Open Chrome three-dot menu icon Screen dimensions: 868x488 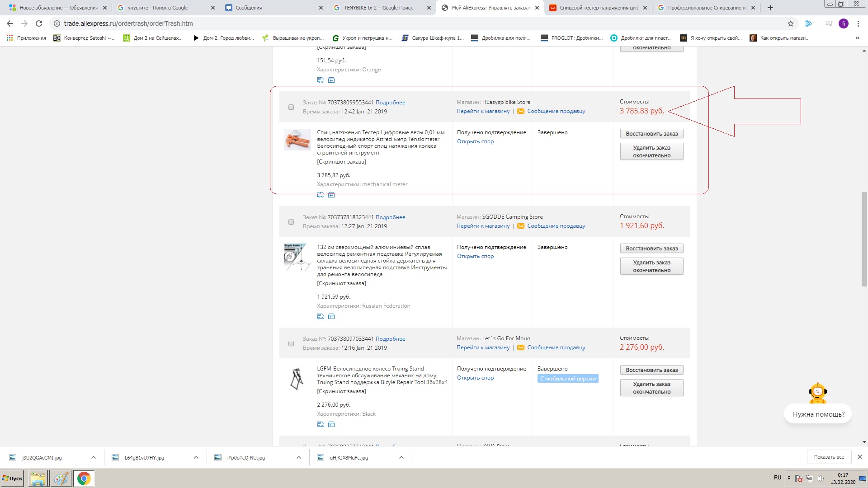coord(858,23)
